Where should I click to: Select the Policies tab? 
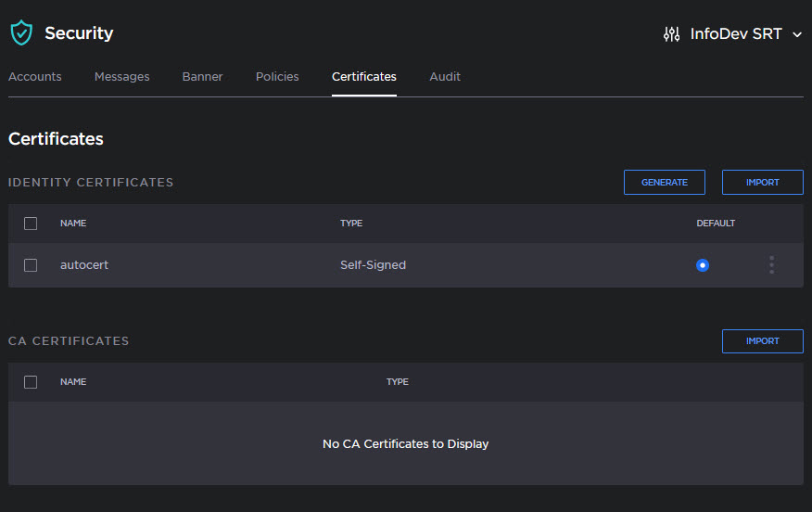pos(277,77)
